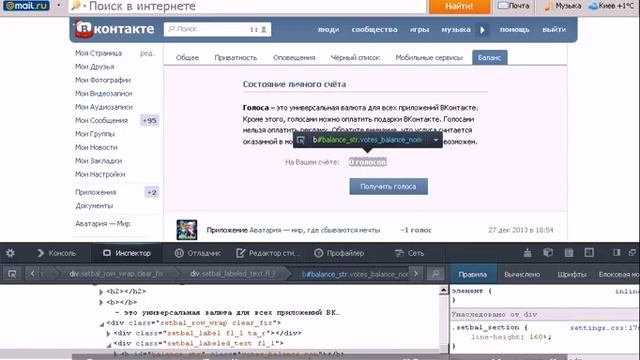Open Моя Страница in sidebar
This screenshot has width=640, height=360.
98,53
